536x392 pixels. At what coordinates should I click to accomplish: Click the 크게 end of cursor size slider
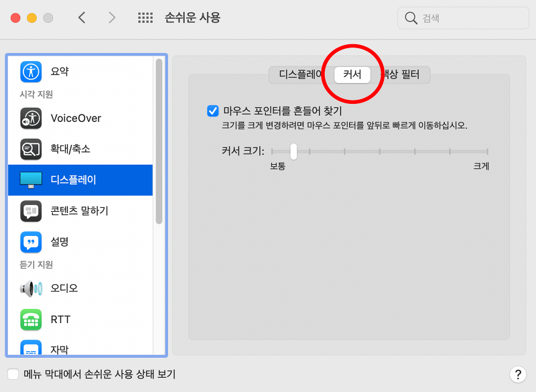click(487, 151)
